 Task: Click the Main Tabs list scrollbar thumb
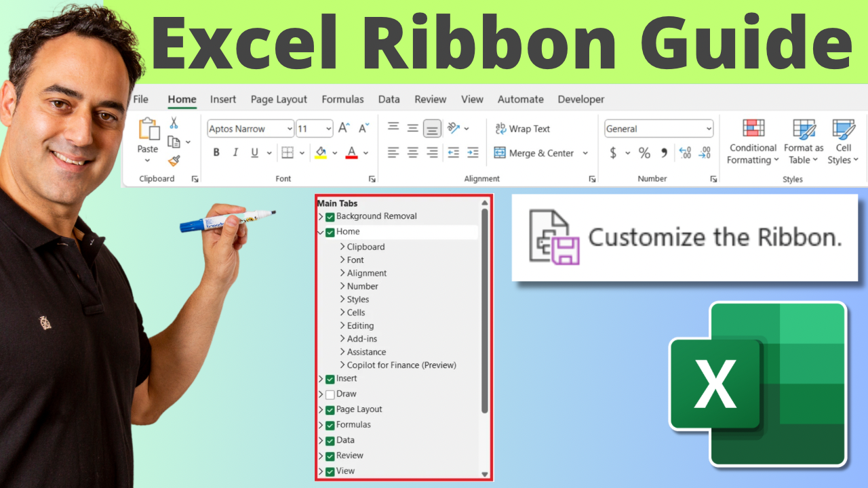tap(484, 310)
